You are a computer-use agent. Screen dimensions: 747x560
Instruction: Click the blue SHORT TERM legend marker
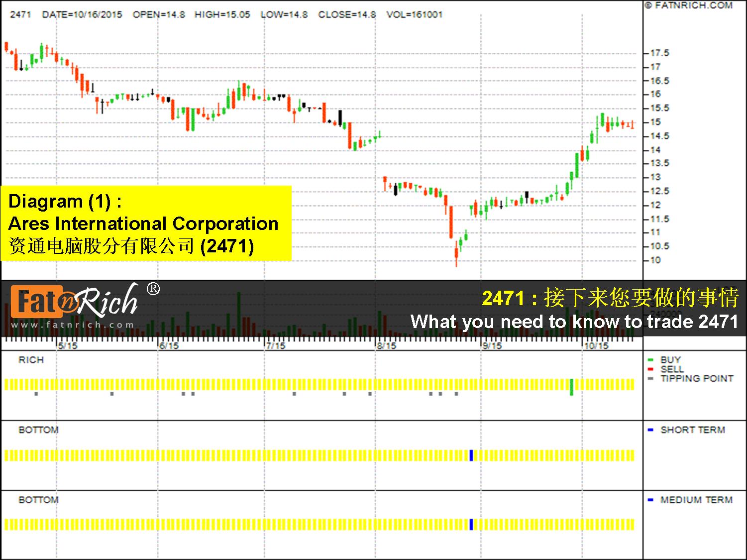pos(650,430)
